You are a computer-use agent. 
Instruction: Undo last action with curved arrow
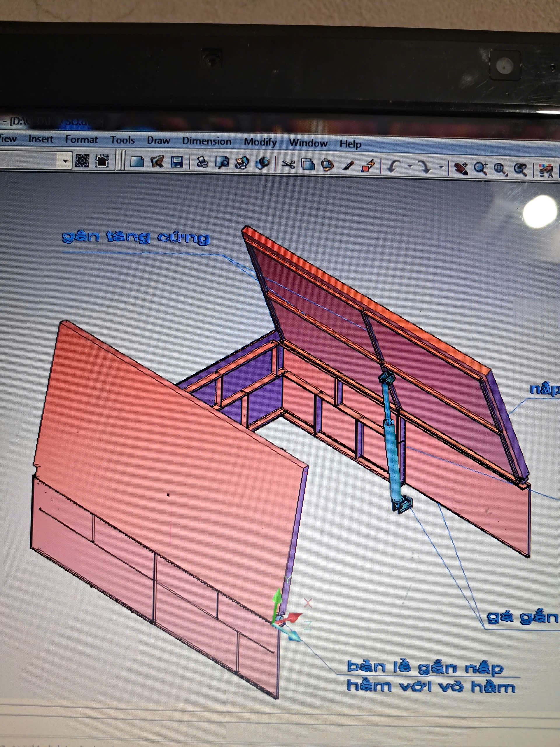pos(393,167)
